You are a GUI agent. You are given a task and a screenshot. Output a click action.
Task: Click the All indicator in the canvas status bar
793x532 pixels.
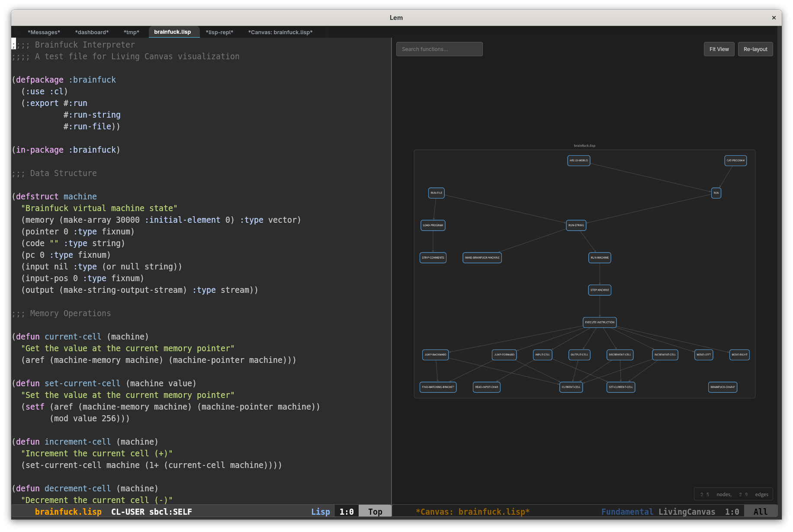760,511
